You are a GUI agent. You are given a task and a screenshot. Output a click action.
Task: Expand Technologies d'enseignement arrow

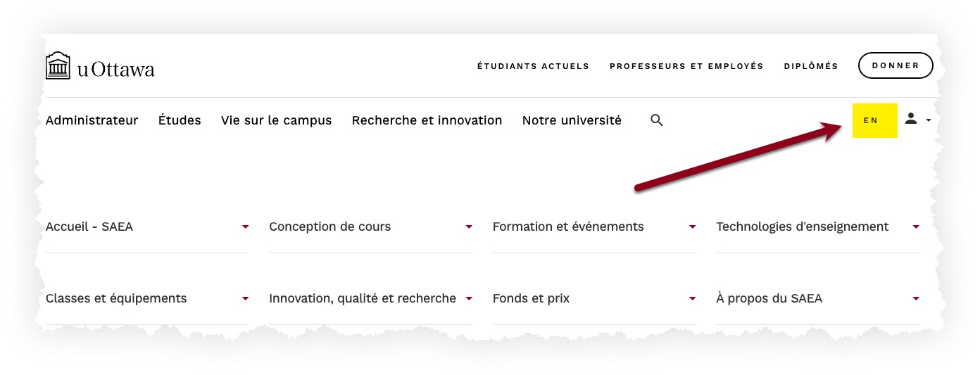(916, 227)
